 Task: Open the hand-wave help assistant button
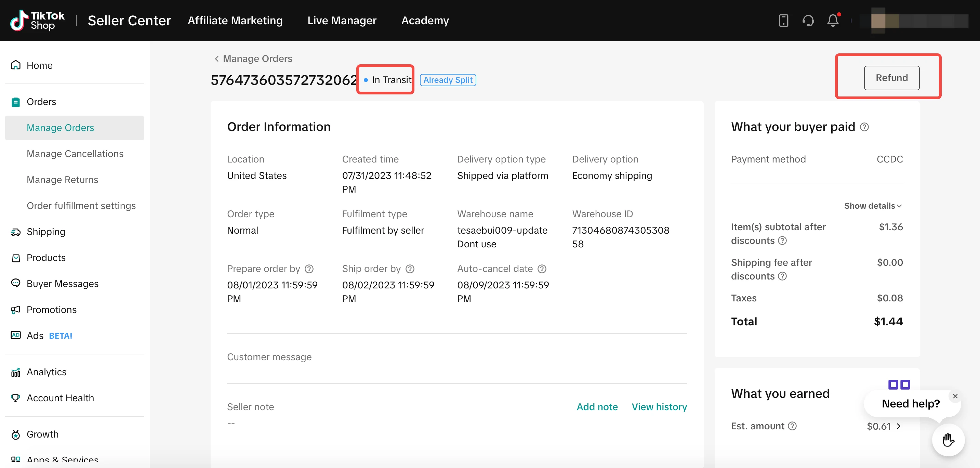pos(948,440)
